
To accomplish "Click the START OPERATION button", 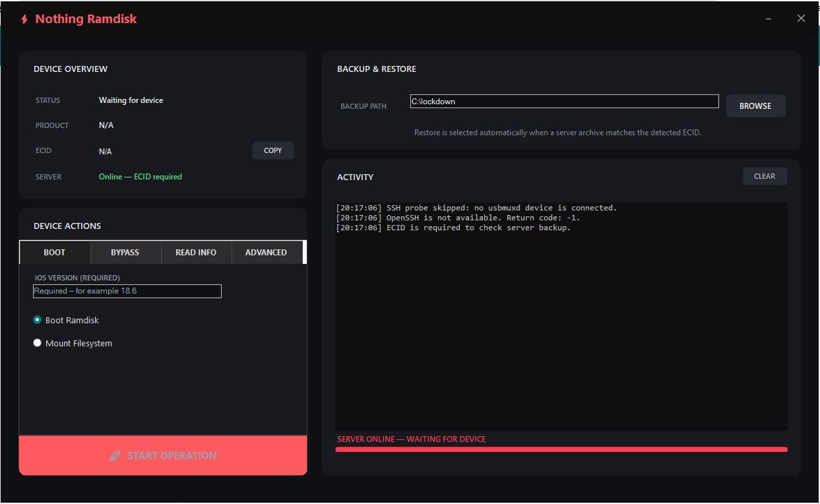I will [163, 455].
